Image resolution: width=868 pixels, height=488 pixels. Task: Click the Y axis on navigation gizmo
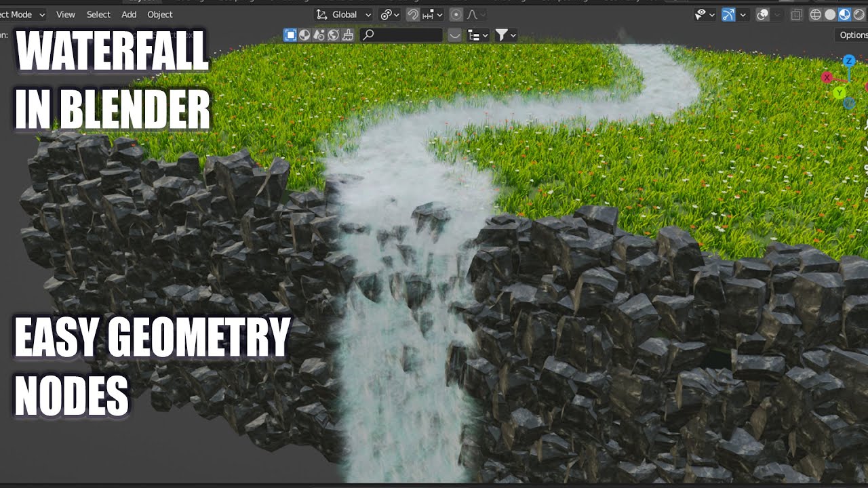click(x=840, y=91)
